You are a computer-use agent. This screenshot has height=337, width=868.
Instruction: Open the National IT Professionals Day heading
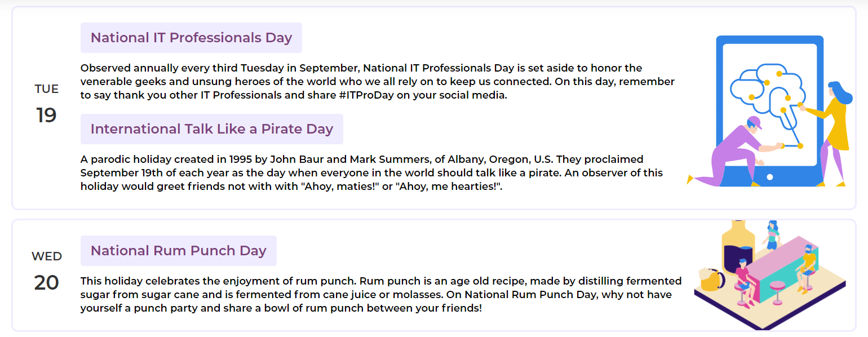191,38
